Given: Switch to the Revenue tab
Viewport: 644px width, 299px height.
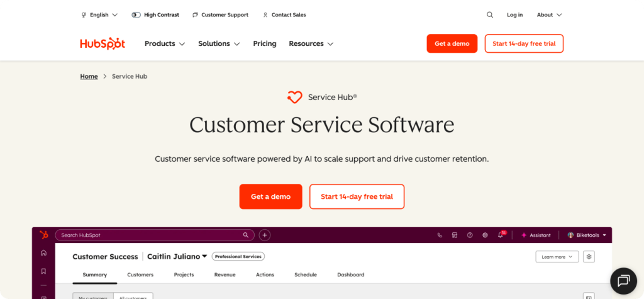Looking at the screenshot, I should [x=225, y=274].
